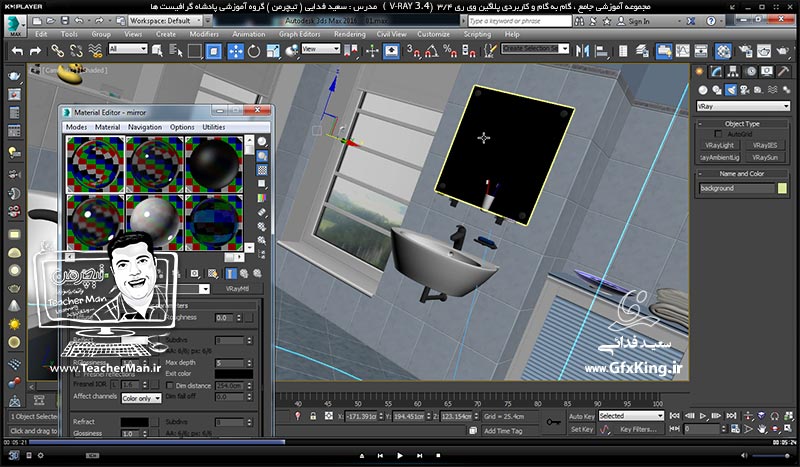
Task: Click the object name field reading background
Action: [737, 188]
